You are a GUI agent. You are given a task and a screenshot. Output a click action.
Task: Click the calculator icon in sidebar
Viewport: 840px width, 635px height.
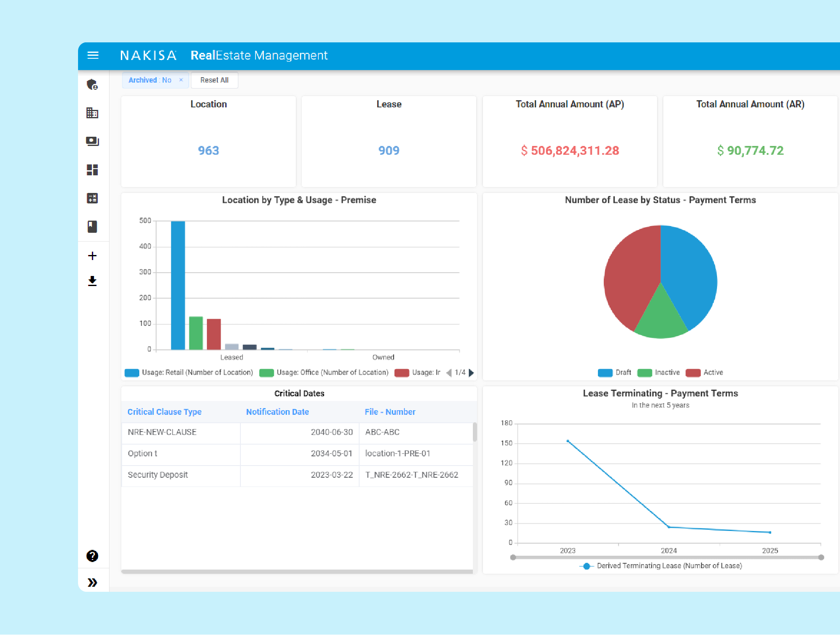92,198
